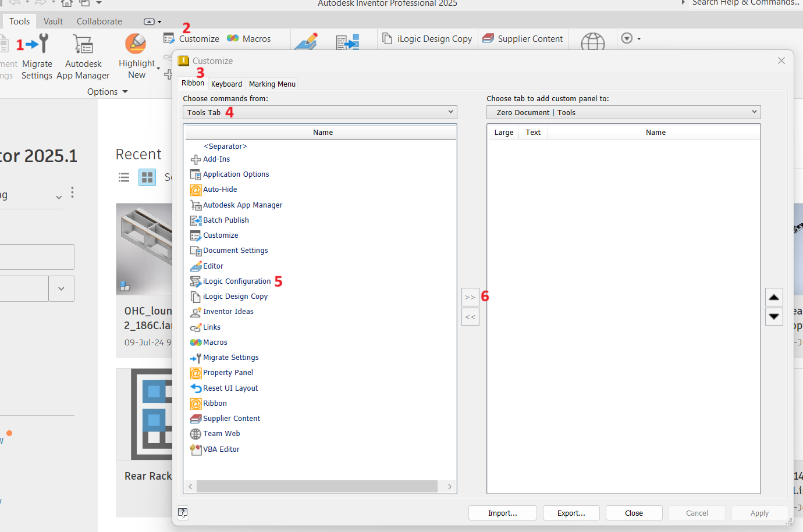This screenshot has height=532, width=803.
Task: Open the 'Zero Document | Tools' dropdown
Action: [x=624, y=112]
